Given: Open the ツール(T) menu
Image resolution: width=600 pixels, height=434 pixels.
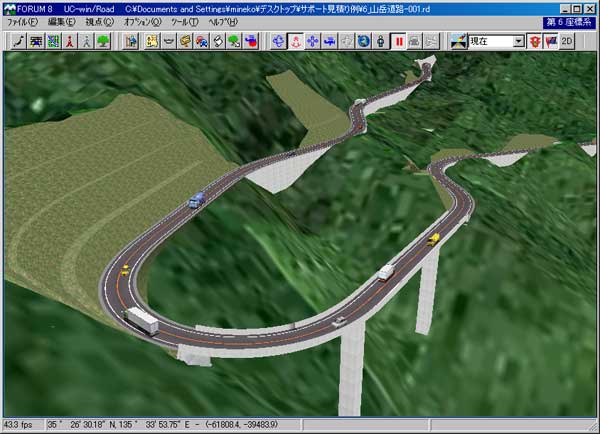Looking at the screenshot, I should [x=185, y=21].
